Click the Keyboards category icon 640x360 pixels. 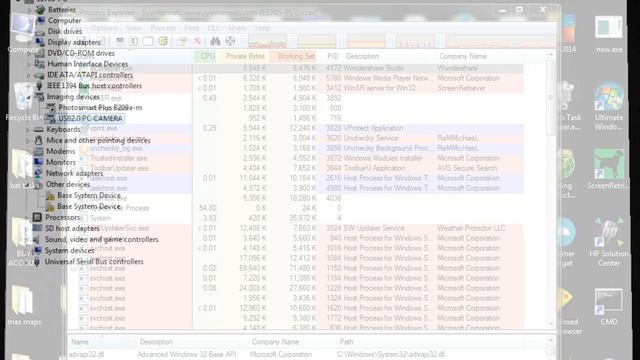pos(39,129)
